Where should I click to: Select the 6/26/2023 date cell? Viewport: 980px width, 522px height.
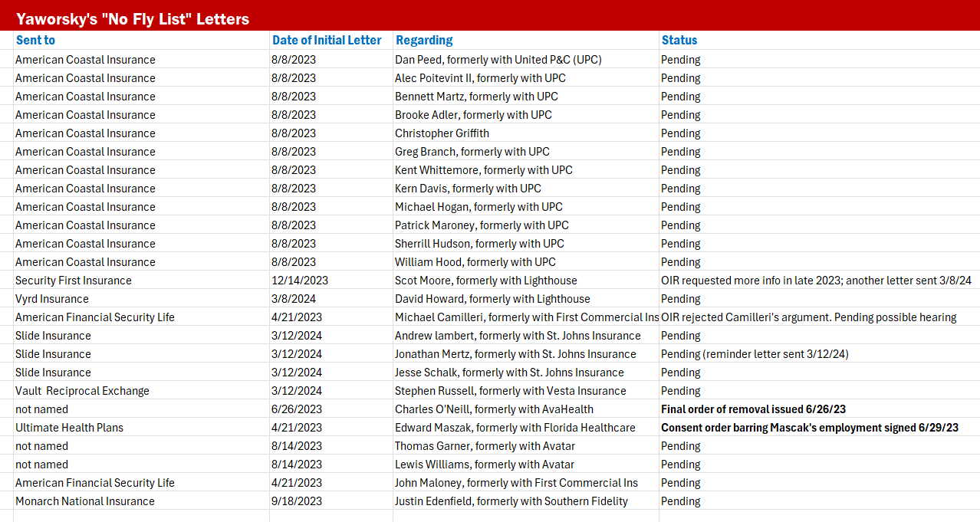pos(296,409)
